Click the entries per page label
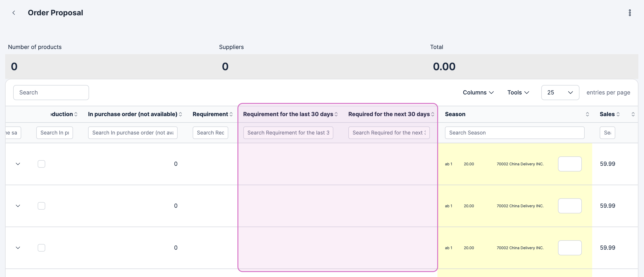 tap(608, 93)
